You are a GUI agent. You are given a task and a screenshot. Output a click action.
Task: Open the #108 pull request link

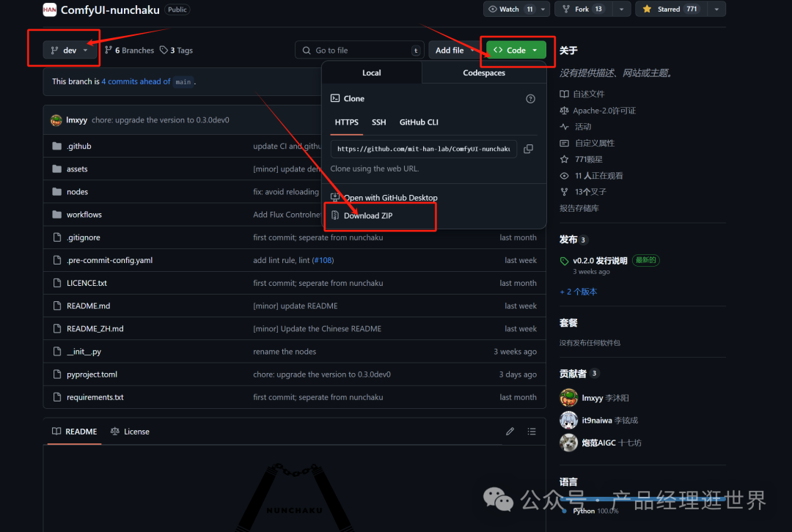(323, 260)
